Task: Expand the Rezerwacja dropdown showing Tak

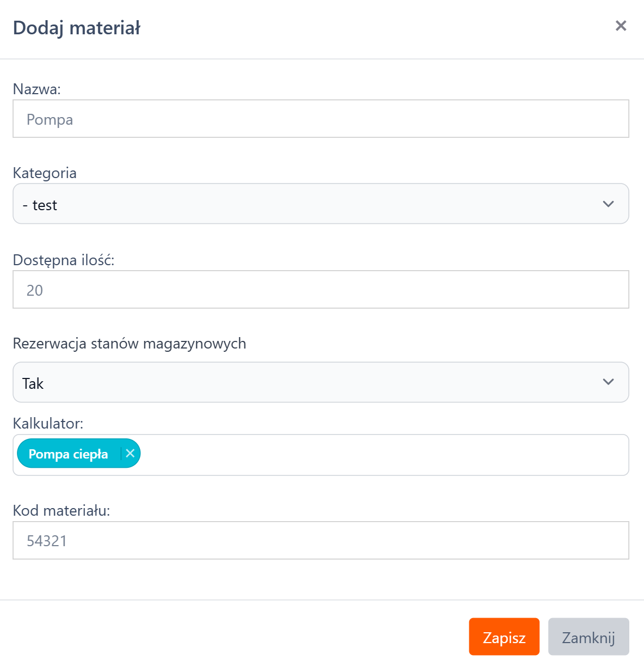Action: point(305,382)
